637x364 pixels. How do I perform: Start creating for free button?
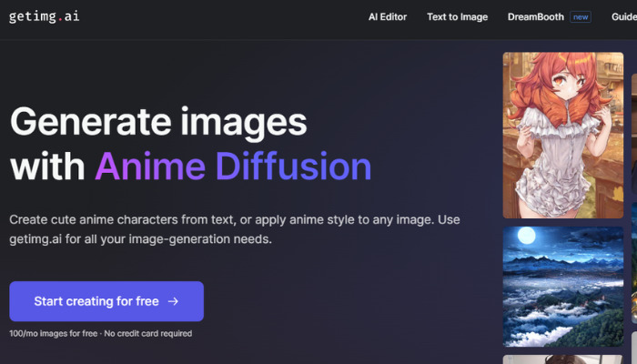[106, 301]
